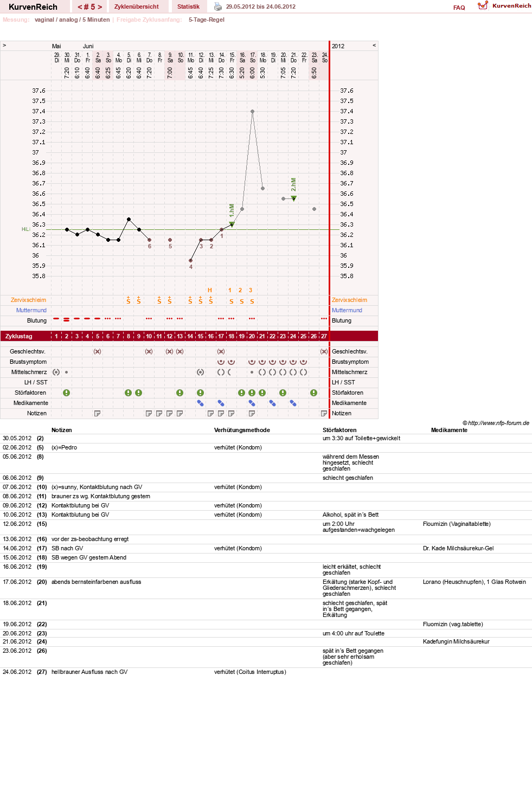Viewport: 532px width, 810px height.
Task: Open the KurvenReich main tab
Action: [33, 7]
